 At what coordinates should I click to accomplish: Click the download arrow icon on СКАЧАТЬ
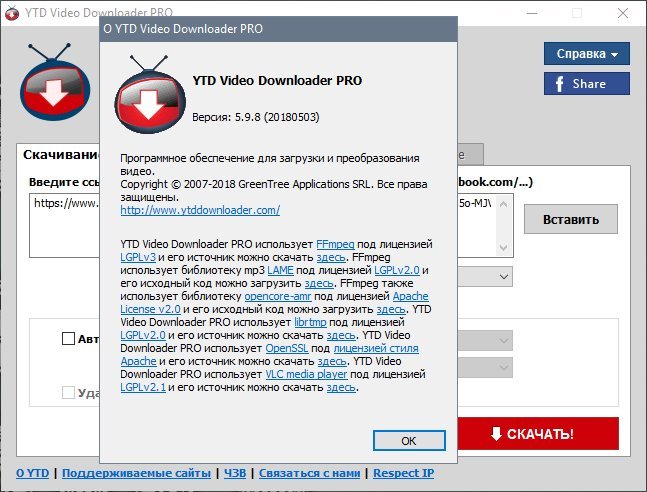[496, 434]
